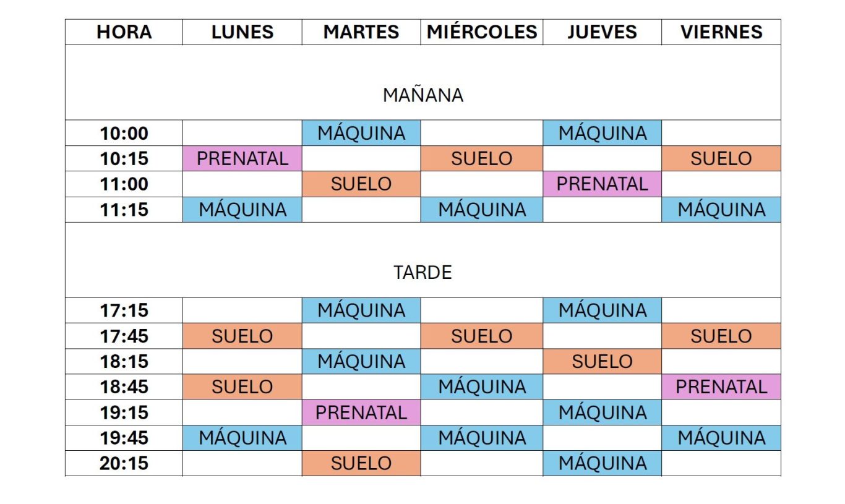Click Tuesday 19:15 PRENATAL cell
845x504 pixels.
[361, 412]
